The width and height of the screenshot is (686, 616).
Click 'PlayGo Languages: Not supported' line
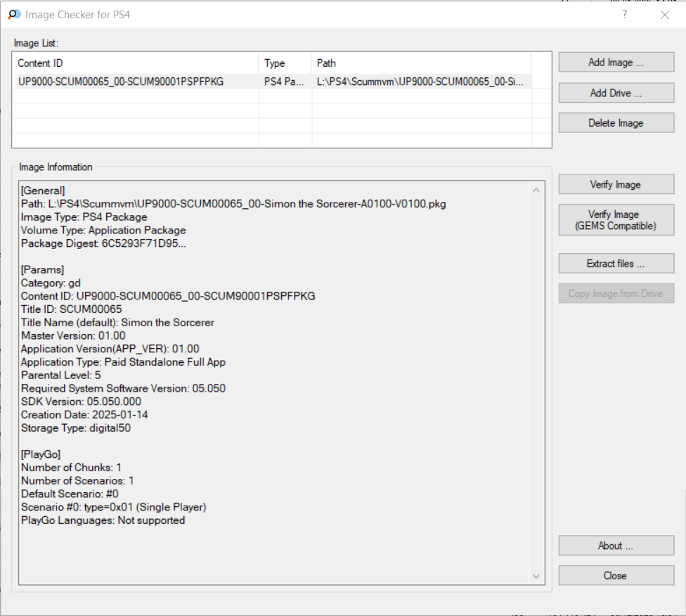click(103, 520)
